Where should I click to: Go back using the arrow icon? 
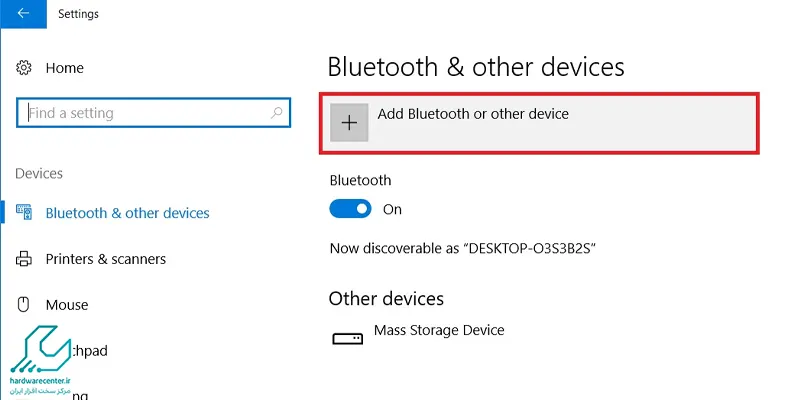pyautogui.click(x=23, y=14)
